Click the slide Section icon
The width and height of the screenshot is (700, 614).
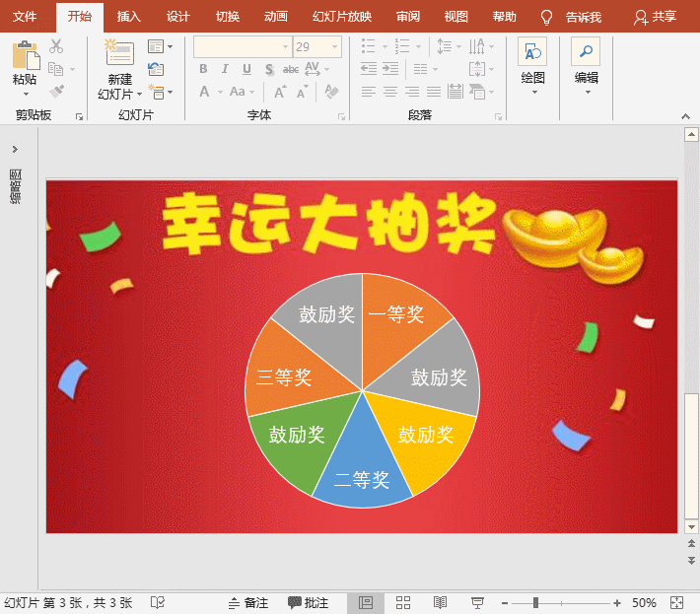tap(156, 92)
